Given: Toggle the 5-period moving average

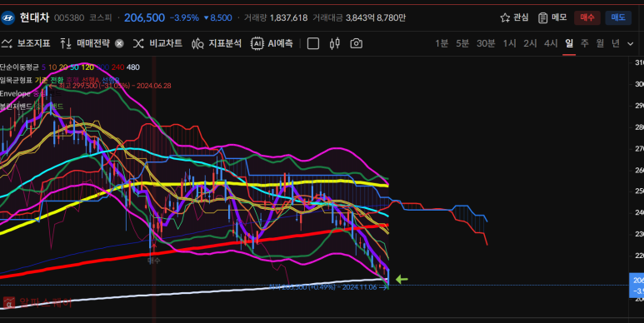Looking at the screenshot, I should (43, 67).
